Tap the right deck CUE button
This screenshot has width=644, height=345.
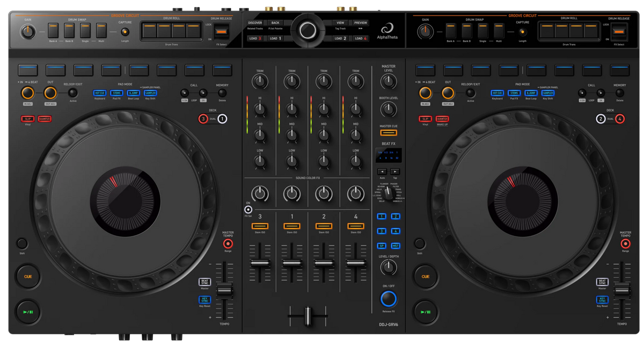pyautogui.click(x=426, y=277)
